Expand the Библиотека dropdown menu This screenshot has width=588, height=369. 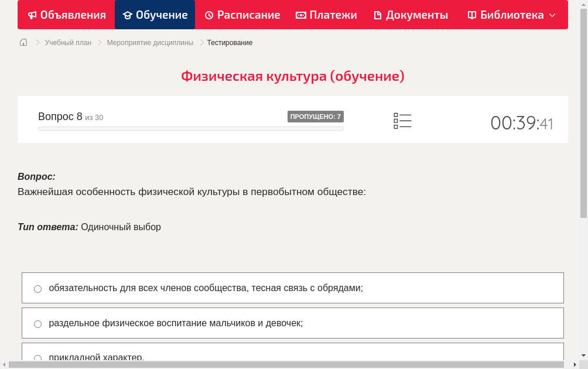pyautogui.click(x=552, y=15)
